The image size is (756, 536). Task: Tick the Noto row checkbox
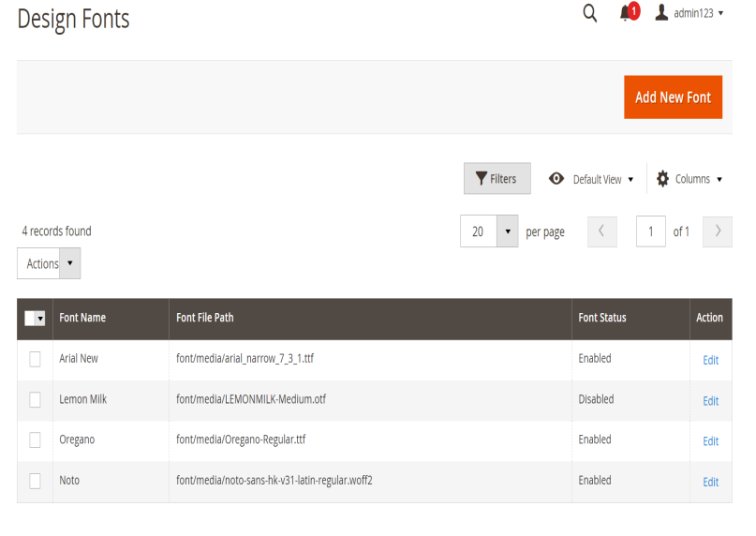tap(35, 481)
